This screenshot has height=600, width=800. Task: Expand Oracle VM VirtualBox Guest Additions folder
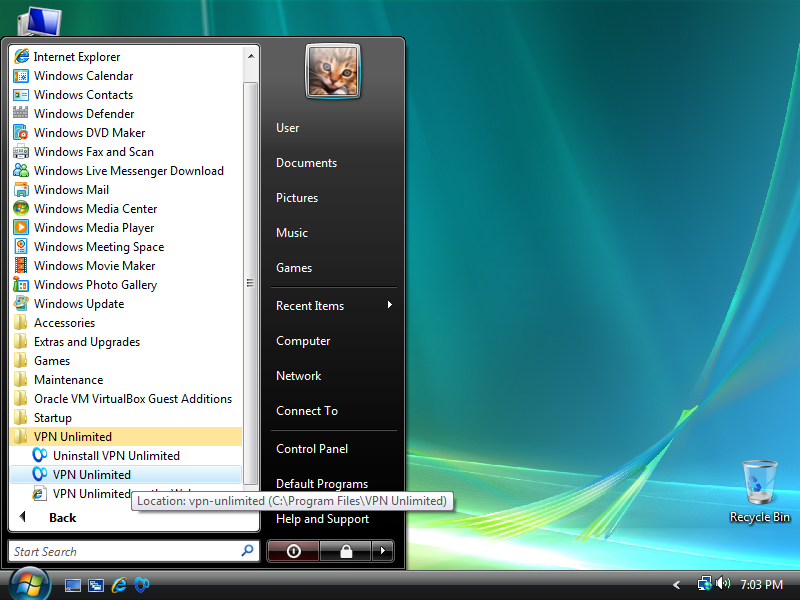(x=126, y=398)
